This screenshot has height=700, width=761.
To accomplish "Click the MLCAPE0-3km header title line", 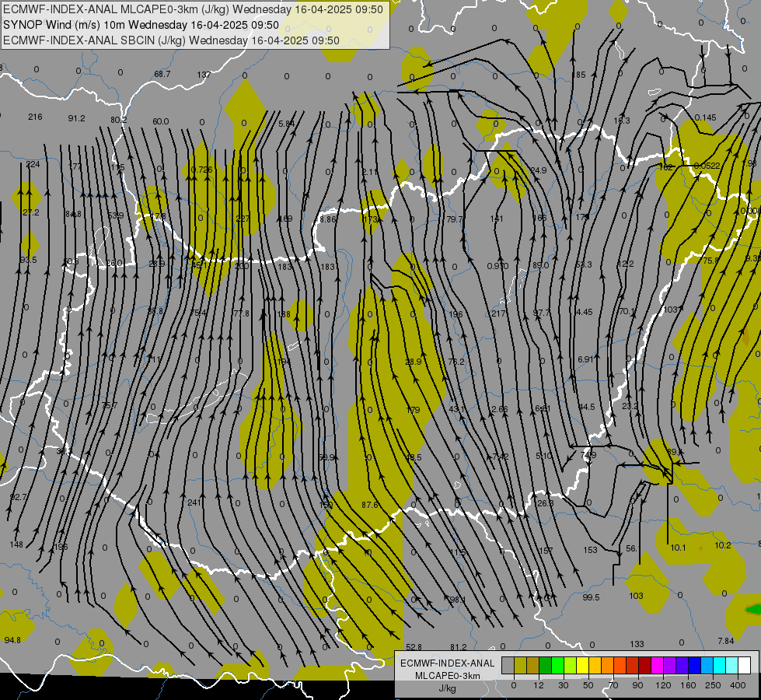I will tap(193, 9).
